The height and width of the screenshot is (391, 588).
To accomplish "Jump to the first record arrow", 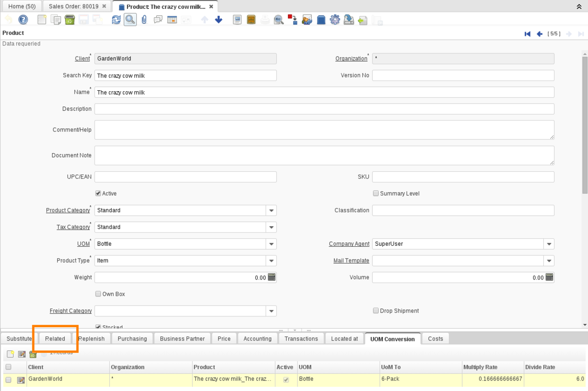I will tap(527, 34).
